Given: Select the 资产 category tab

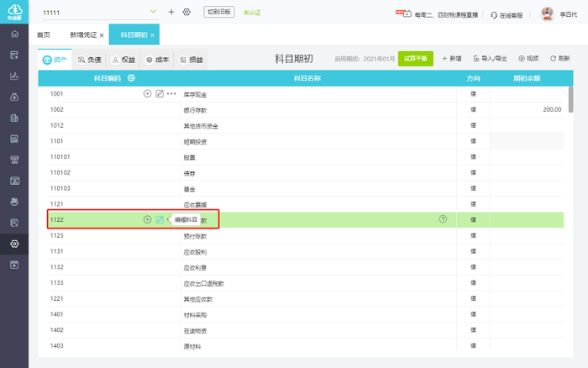Looking at the screenshot, I should pos(55,60).
